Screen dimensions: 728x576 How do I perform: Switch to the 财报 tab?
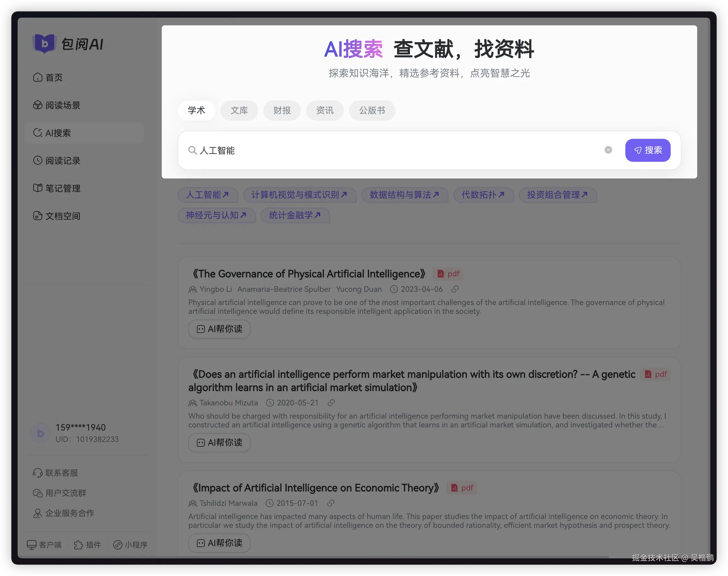pos(282,110)
